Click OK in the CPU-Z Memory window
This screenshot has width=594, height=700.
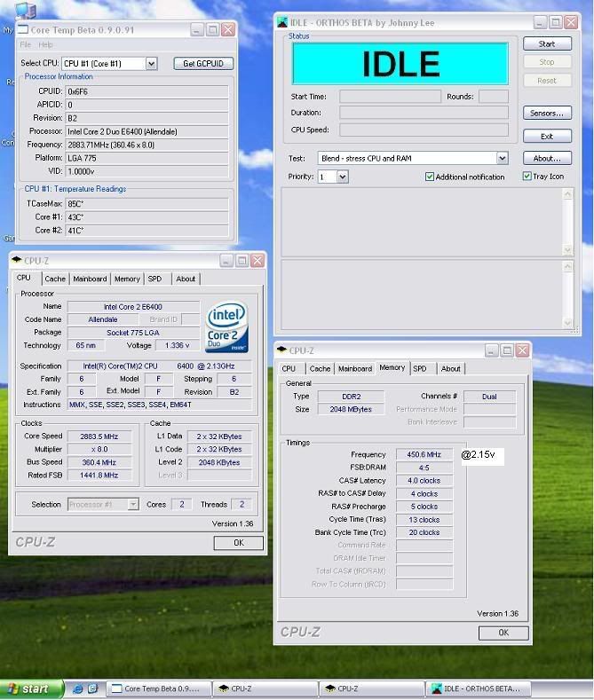tap(503, 633)
